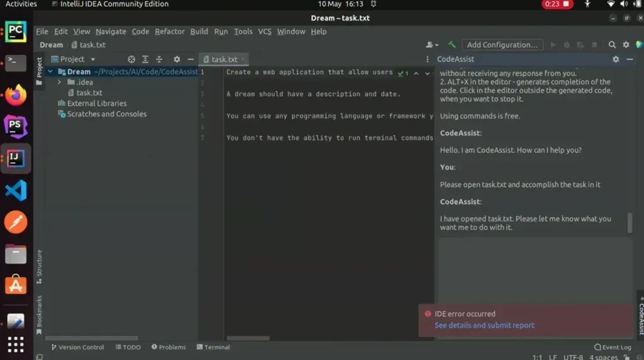Open PyCharm from the dock

point(16,31)
